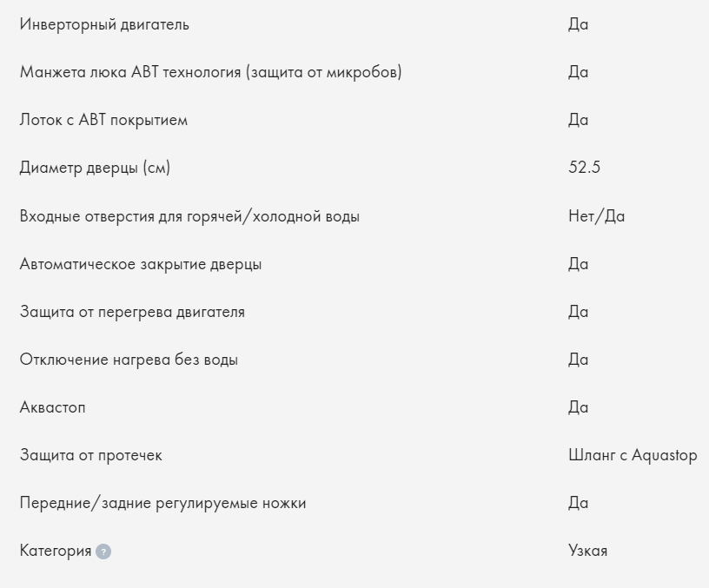The width and height of the screenshot is (709, 588).
Task: Click Отключение нагрева без воды label
Action: pyautogui.click(x=129, y=360)
